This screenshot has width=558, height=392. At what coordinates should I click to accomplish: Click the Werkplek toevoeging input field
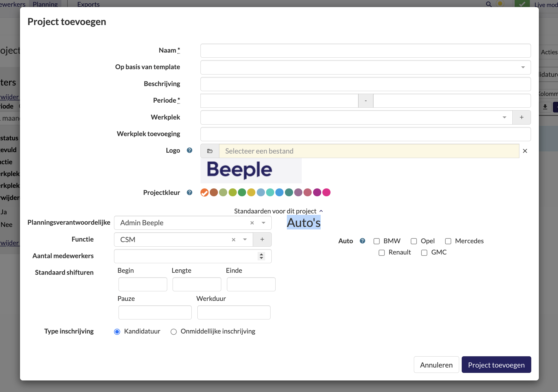(x=365, y=134)
